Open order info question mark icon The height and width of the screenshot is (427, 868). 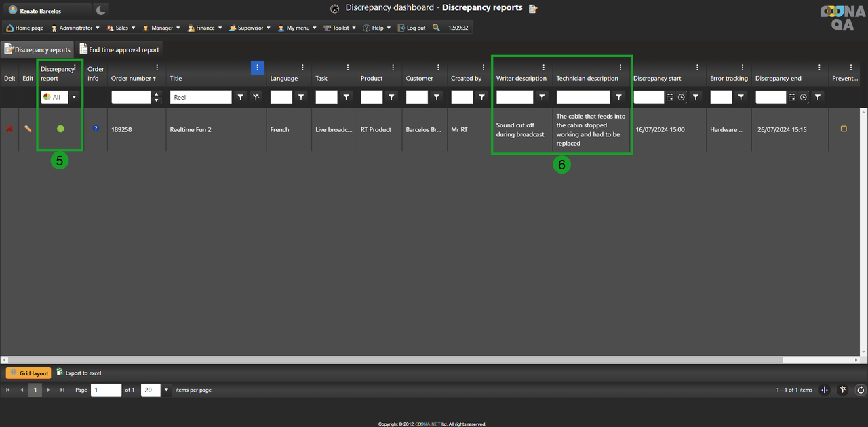96,129
